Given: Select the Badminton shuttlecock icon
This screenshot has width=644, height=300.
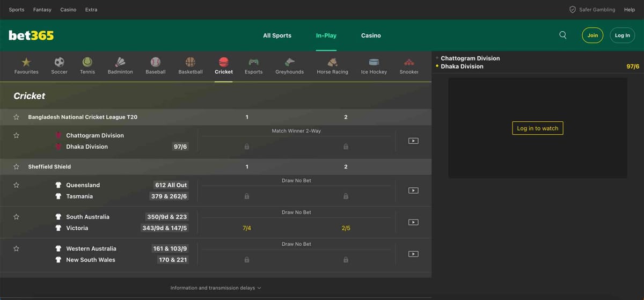Looking at the screenshot, I should [120, 62].
